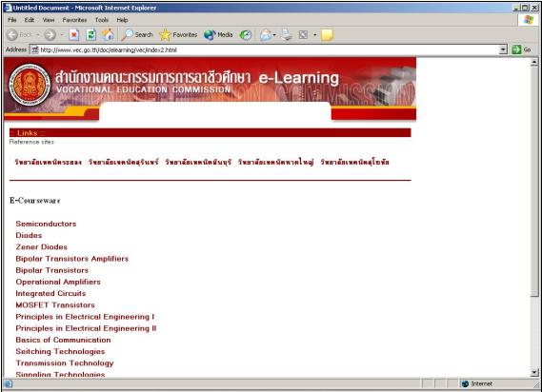This screenshot has height=392, width=542.
Task: Open the Media globe toolbar button
Action: click(x=218, y=34)
